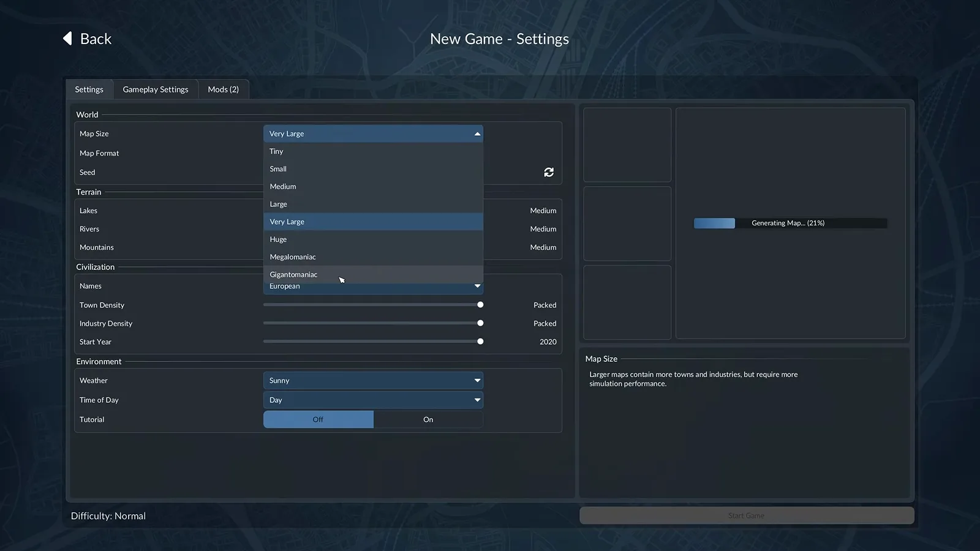Viewport: 980px width, 551px height.
Task: Click the Rivers row label
Action: coord(89,229)
